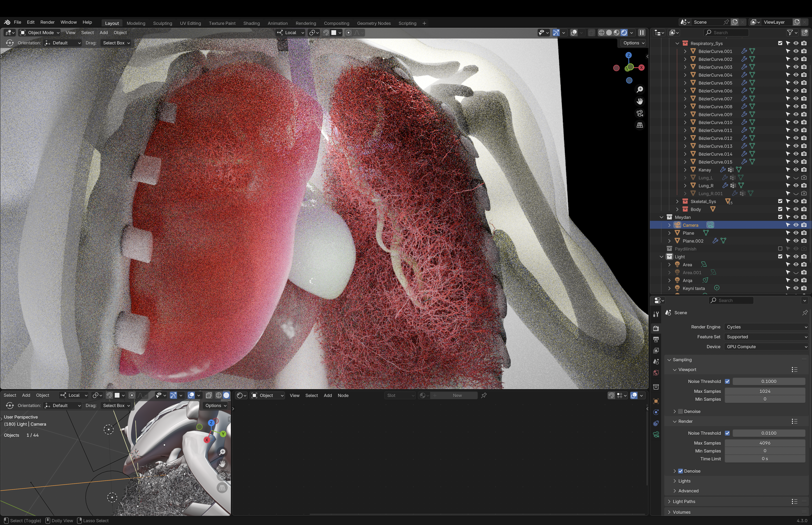Screen dimensions: 812x525
Task: Click the Options button in main viewport
Action: click(633, 43)
